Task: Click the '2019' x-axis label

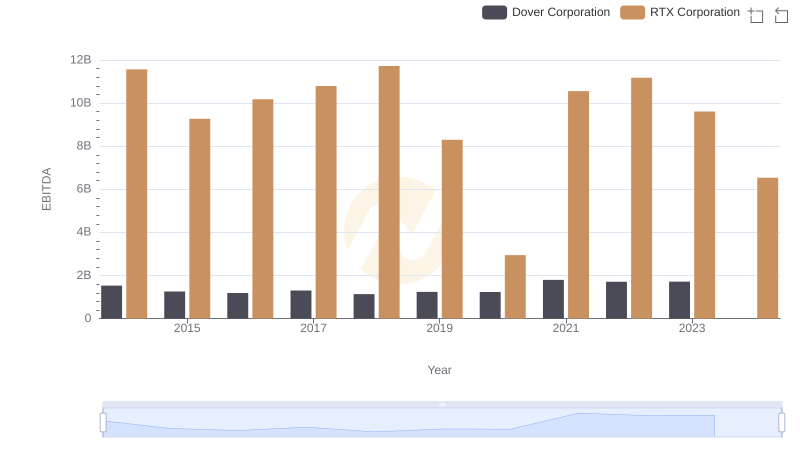Action: (439, 328)
